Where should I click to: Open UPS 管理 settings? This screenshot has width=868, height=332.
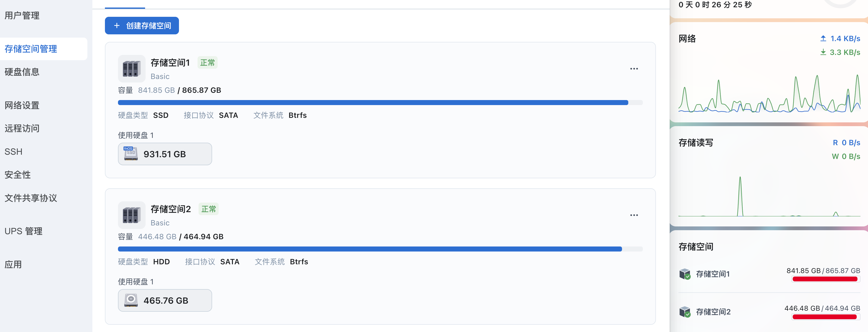tap(23, 231)
